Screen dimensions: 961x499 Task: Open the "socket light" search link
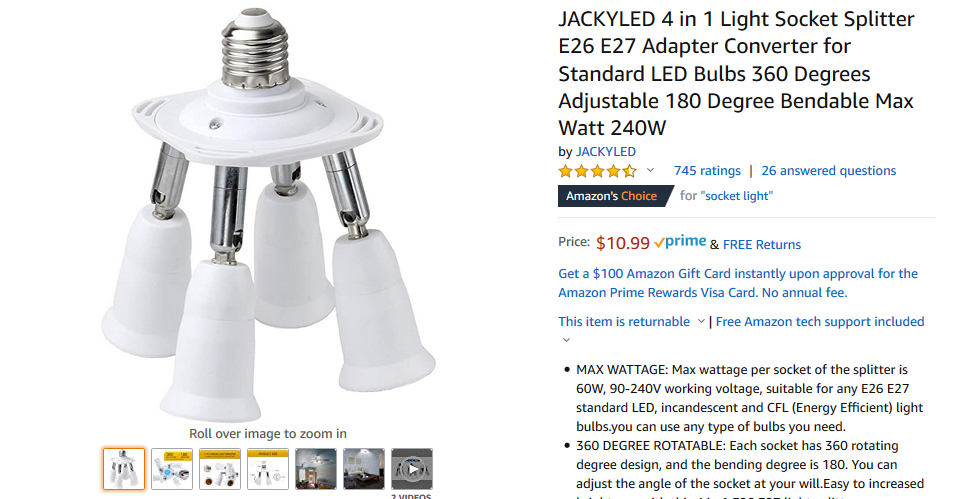point(737,196)
